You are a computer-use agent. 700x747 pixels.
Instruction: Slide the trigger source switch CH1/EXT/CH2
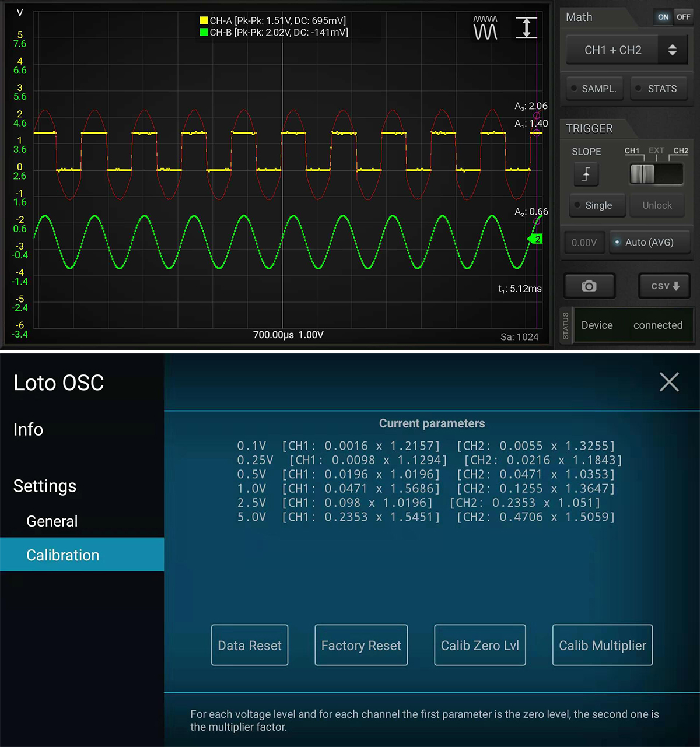[x=656, y=174]
